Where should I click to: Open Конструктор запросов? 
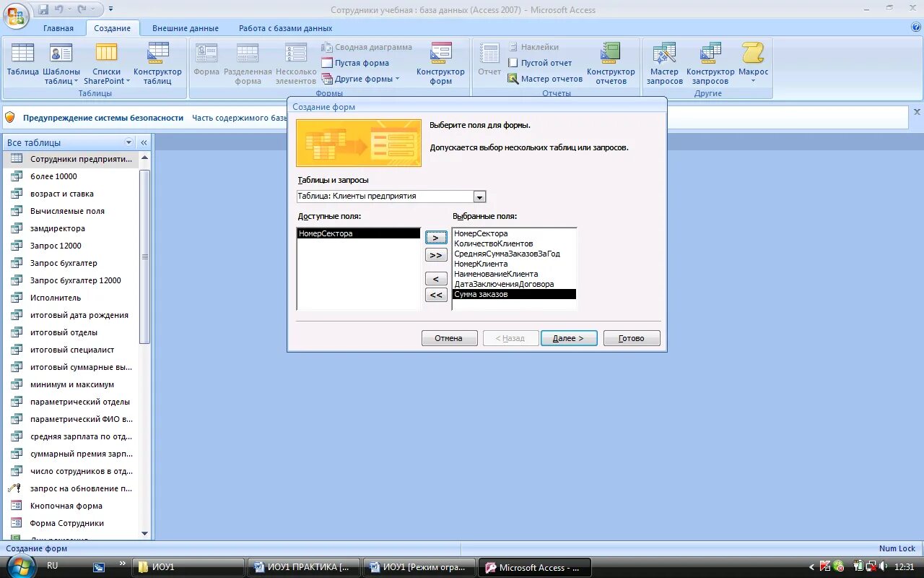tap(710, 64)
